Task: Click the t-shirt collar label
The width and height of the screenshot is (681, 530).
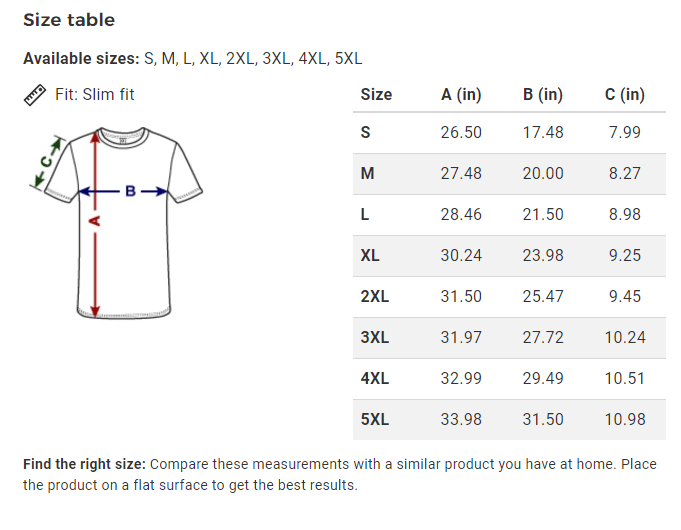Action: point(123,141)
